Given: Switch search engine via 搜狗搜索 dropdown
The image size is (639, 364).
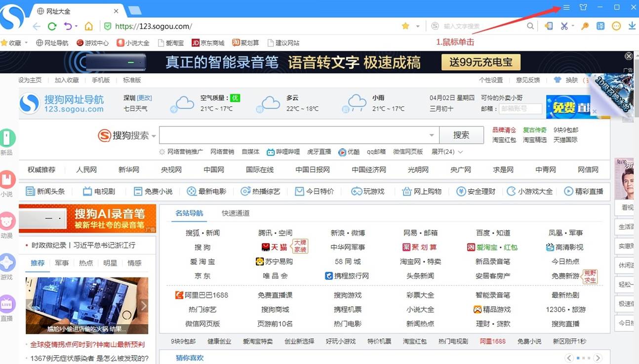Looking at the screenshot, I should pyautogui.click(x=154, y=136).
